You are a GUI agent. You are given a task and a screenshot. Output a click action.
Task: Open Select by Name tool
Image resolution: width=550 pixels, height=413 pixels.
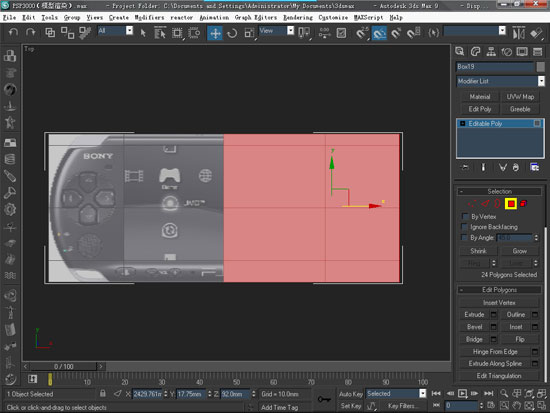(160, 33)
